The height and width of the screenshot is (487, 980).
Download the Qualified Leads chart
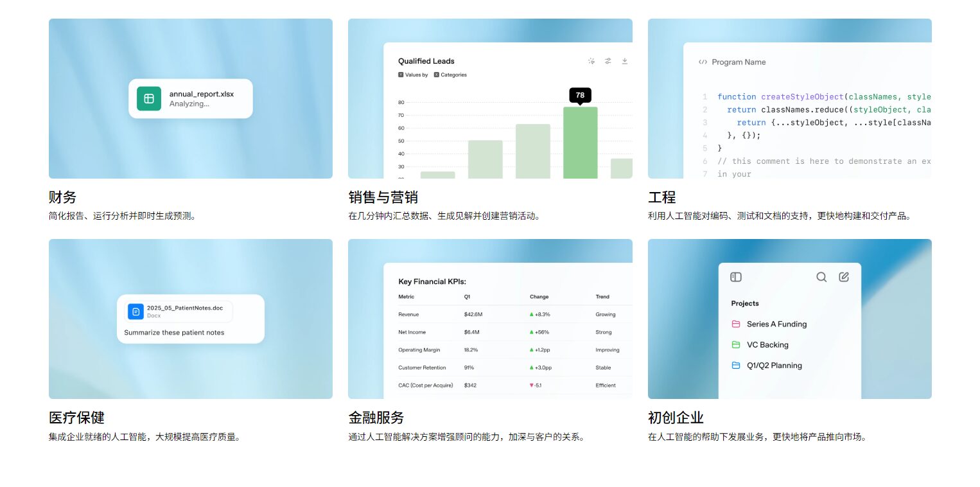tap(624, 61)
